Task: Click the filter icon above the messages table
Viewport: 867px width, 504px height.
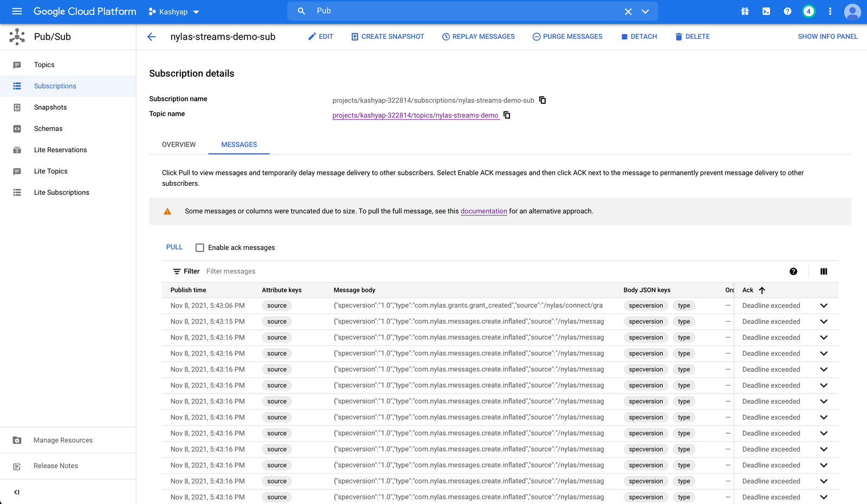Action: (x=176, y=271)
